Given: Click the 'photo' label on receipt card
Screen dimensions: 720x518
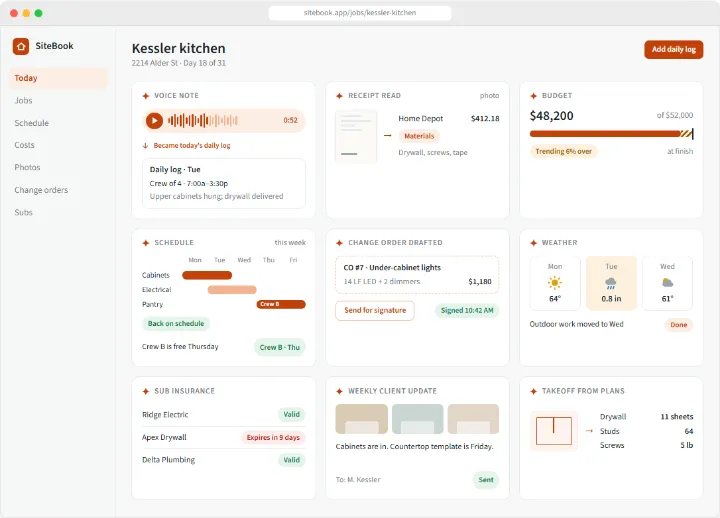Looking at the screenshot, I should click(x=489, y=96).
